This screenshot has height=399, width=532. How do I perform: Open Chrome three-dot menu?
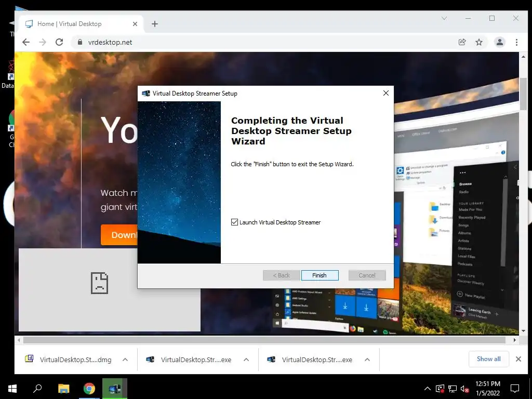click(x=516, y=42)
